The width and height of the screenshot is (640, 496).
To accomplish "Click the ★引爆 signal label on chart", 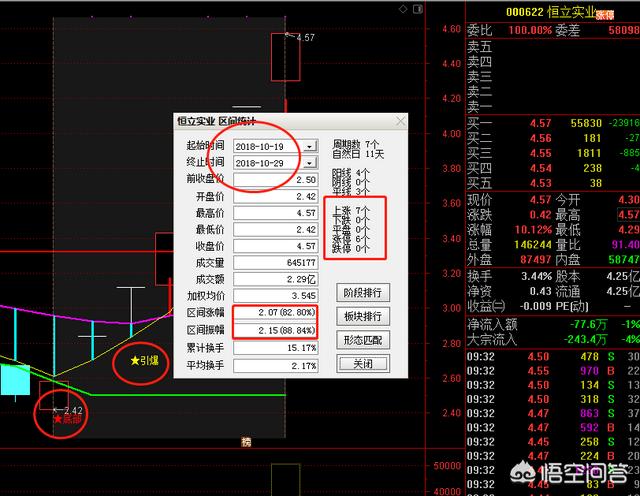I will [x=144, y=361].
